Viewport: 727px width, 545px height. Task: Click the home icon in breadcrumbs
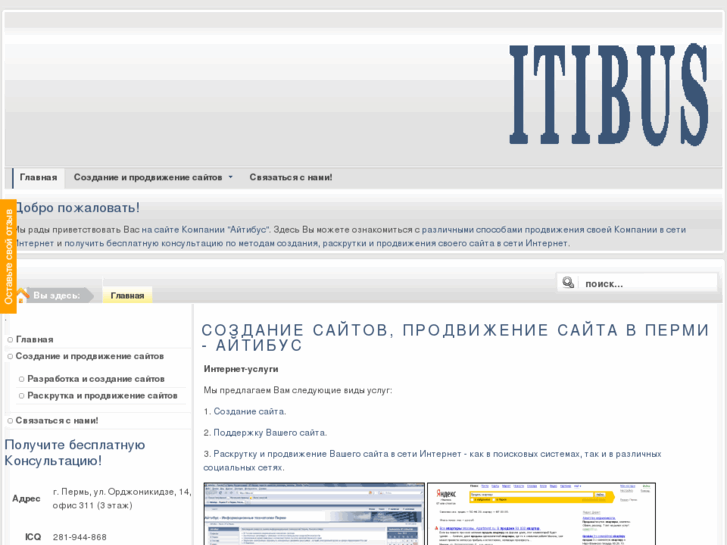(22, 295)
